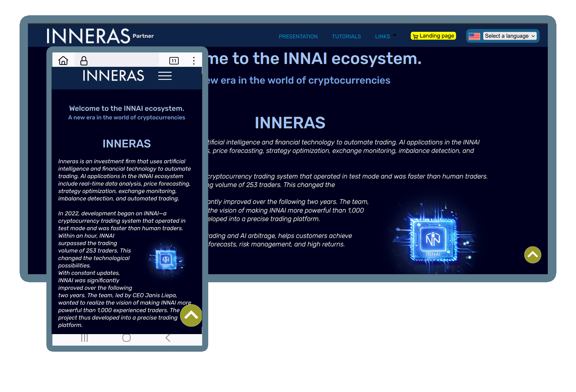Click the INNERAS logo in mobile header

pos(113,76)
